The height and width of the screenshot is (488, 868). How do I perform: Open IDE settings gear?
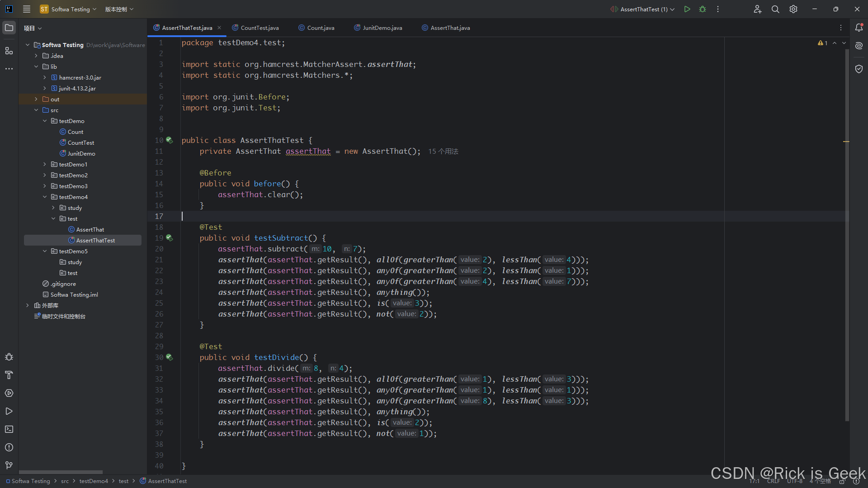click(793, 9)
